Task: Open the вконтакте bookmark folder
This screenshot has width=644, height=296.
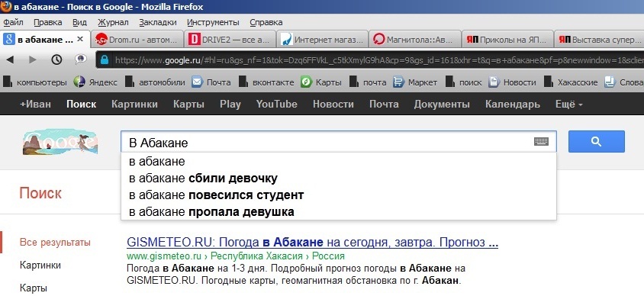Action: 266,82
